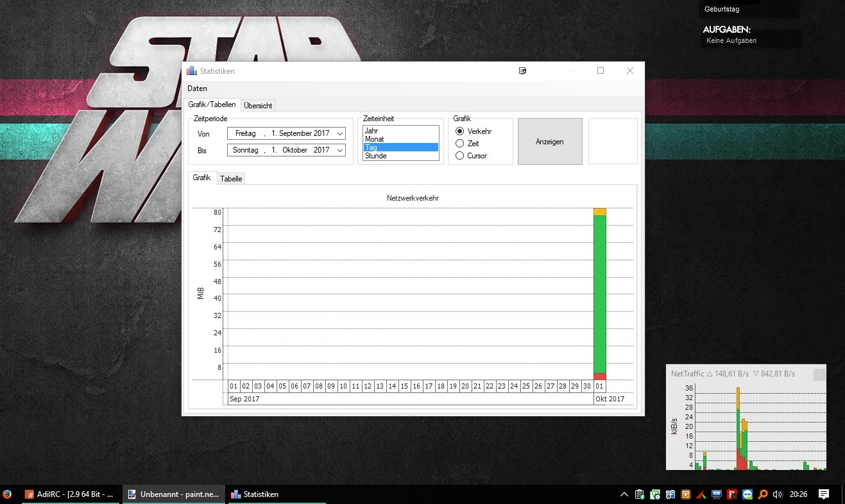Expand the Bis date picker dropdown
The height and width of the screenshot is (504, 845).
pos(339,150)
